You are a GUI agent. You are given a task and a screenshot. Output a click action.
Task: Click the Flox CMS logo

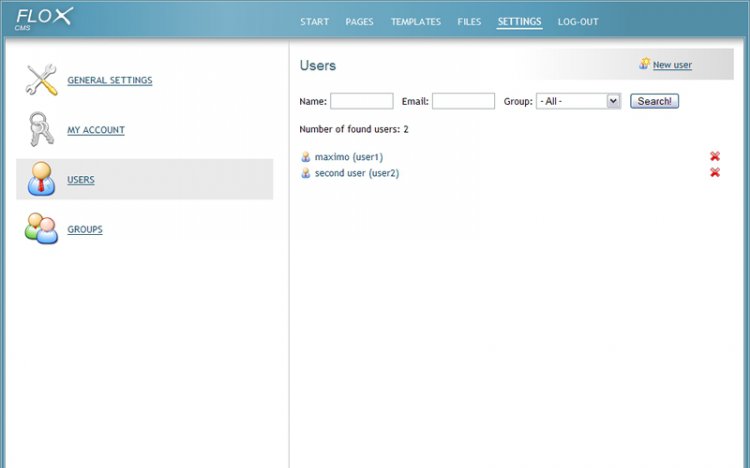point(44,17)
